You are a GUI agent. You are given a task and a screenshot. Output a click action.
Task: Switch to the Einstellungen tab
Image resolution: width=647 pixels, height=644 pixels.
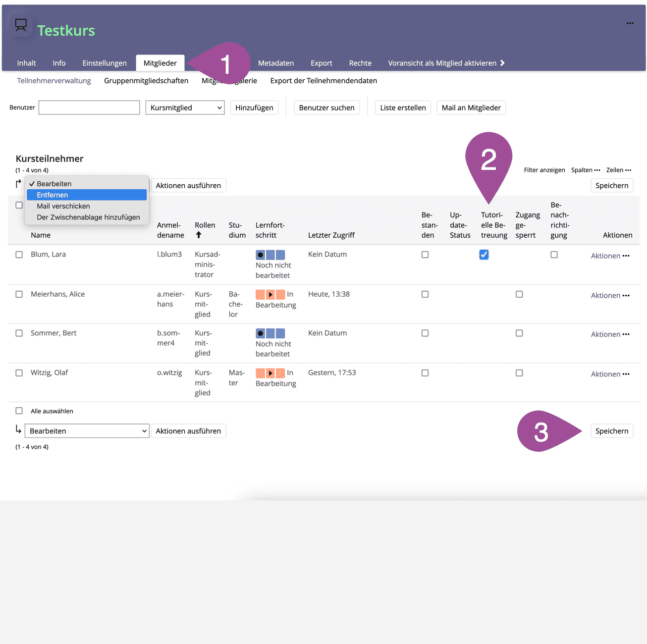coord(105,63)
